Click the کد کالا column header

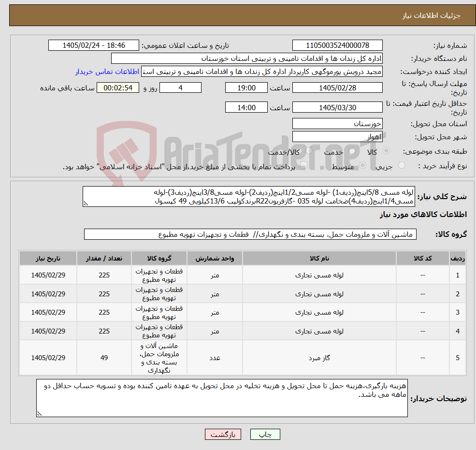pos(422,259)
